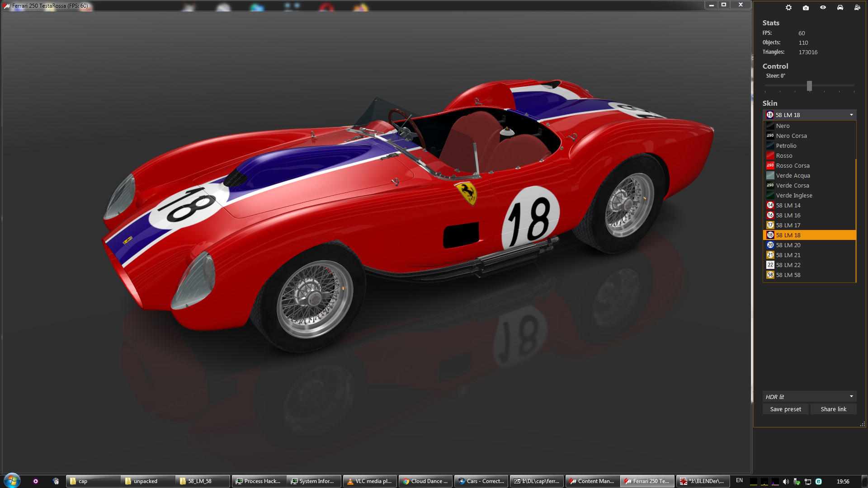The height and width of the screenshot is (488, 868).
Task: Click the single car icon
Action: (840, 8)
